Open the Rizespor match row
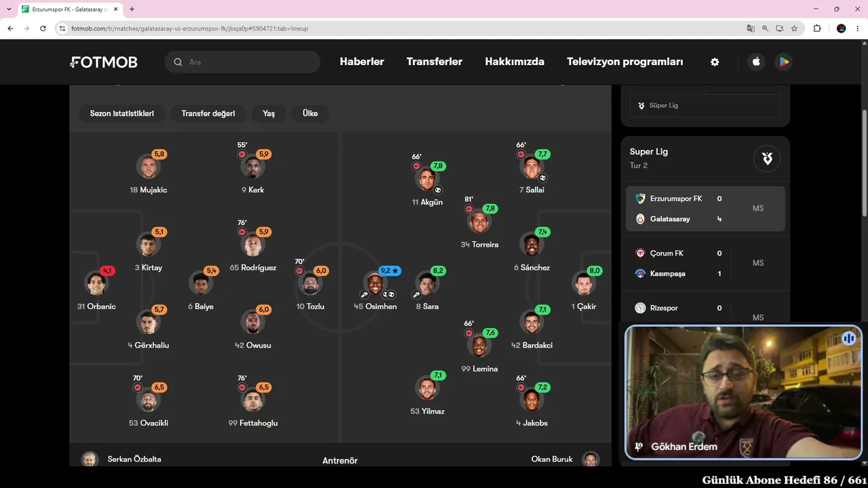 tap(705, 309)
